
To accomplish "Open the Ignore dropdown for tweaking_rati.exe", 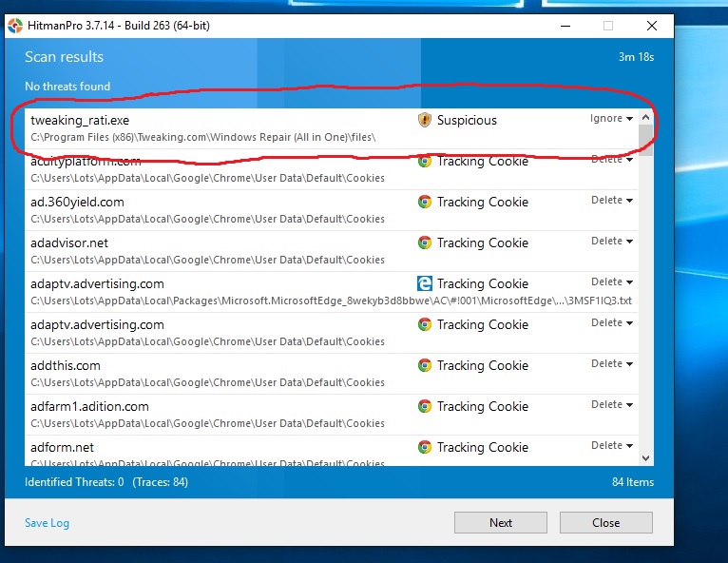I will pos(611,119).
